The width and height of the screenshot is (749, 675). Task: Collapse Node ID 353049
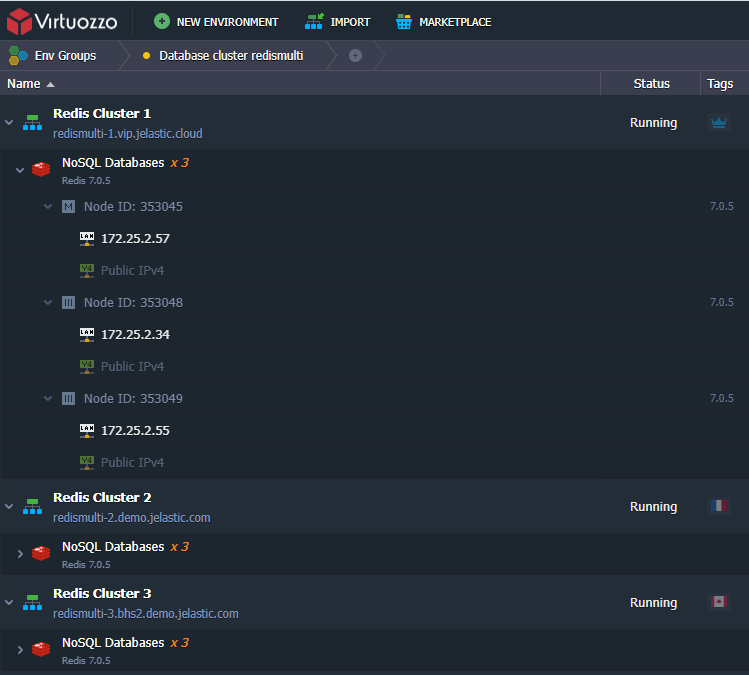pos(48,399)
